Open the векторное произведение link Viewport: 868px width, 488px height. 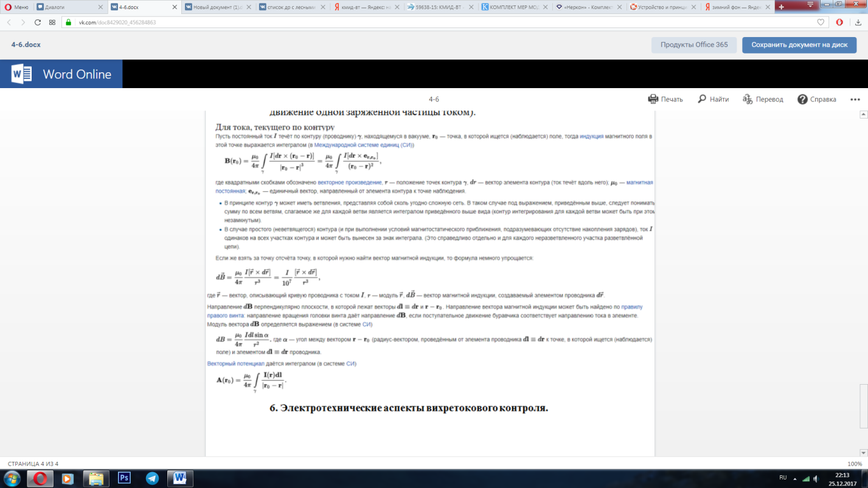350,182
